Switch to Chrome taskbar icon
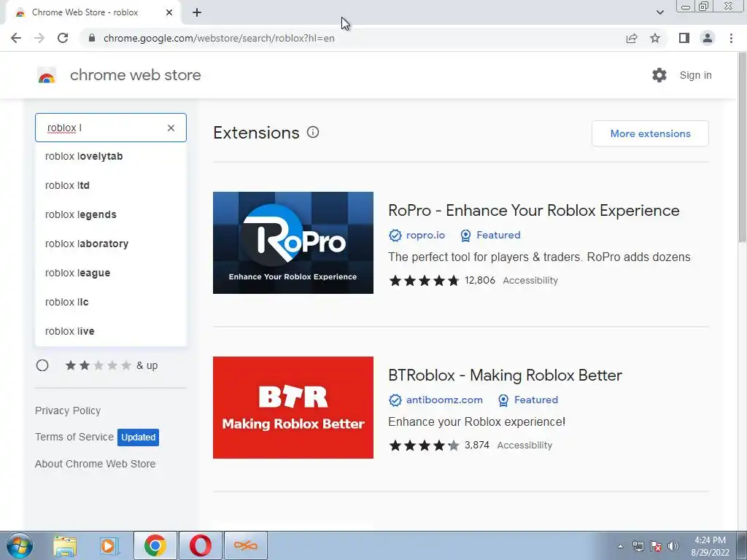The height and width of the screenshot is (560, 747). click(155, 545)
